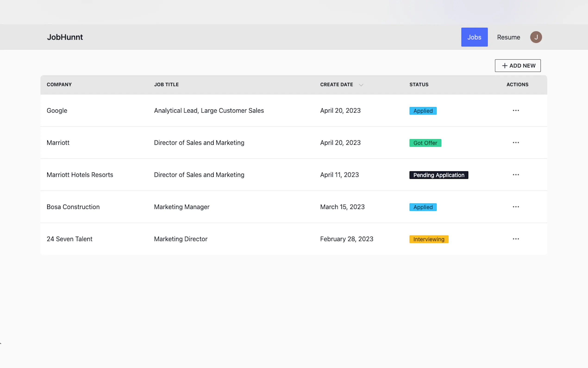Screen dimensions: 588x368
Task: Click the J user avatar icon
Action: [536, 37]
